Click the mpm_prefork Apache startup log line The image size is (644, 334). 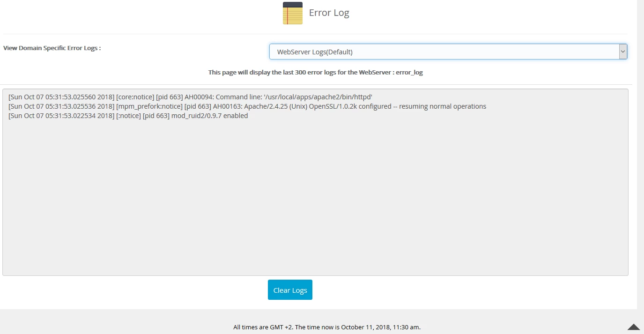tap(247, 106)
